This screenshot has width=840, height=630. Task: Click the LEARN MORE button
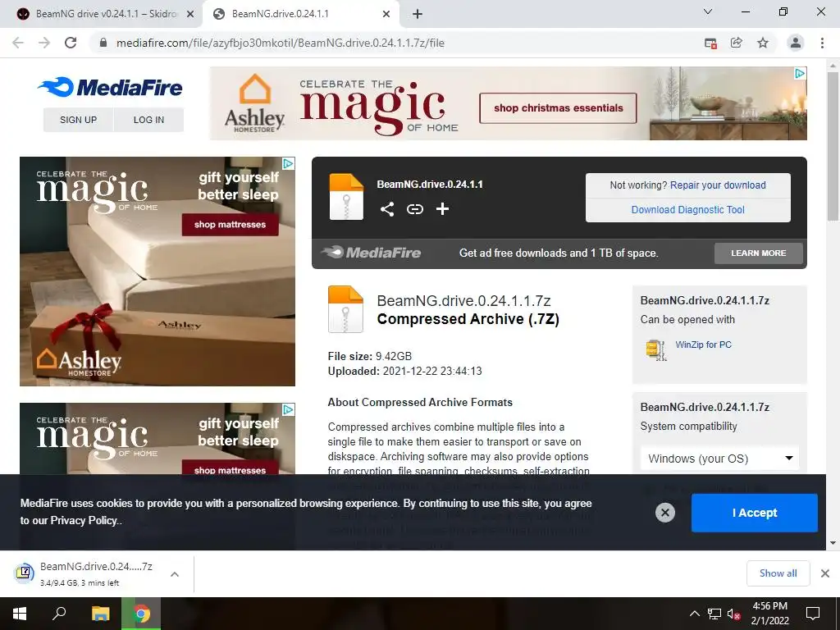point(759,253)
